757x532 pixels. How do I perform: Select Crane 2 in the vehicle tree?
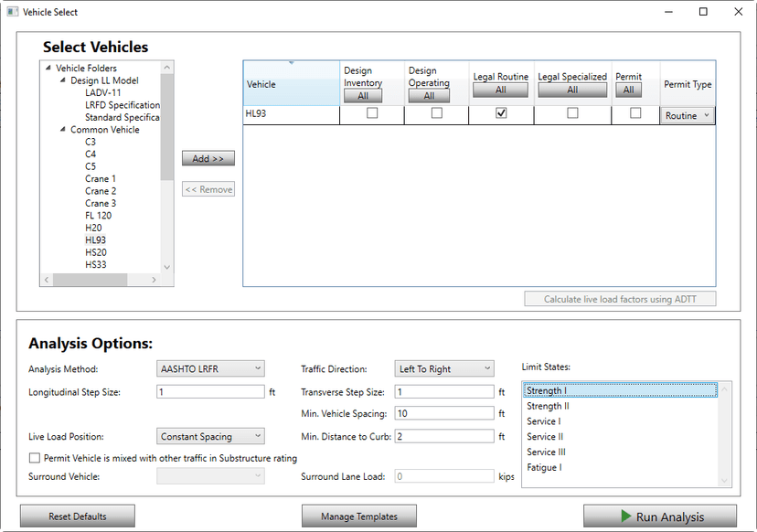click(101, 191)
